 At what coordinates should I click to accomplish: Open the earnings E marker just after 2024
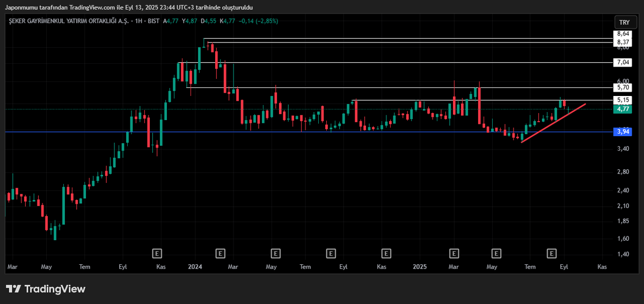pos(220,253)
